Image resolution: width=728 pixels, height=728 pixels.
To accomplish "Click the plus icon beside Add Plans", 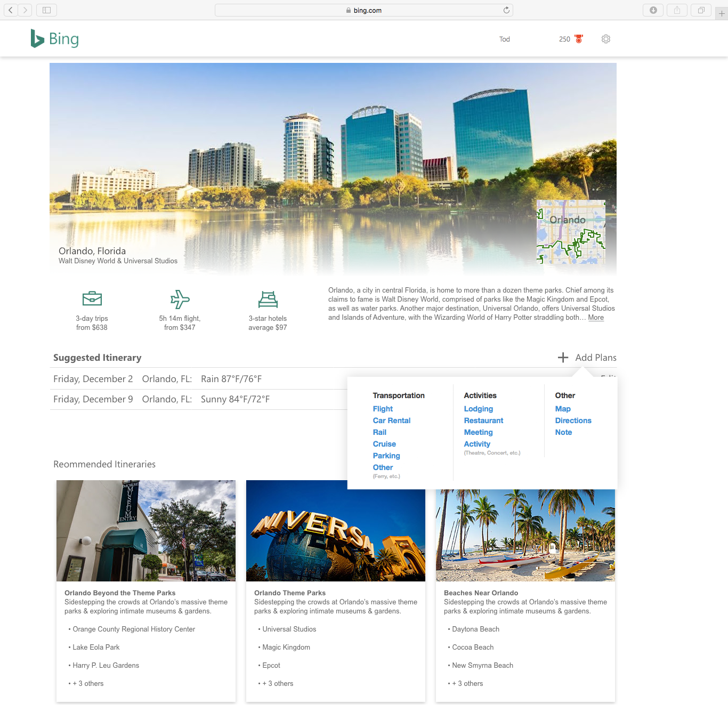I will [563, 358].
